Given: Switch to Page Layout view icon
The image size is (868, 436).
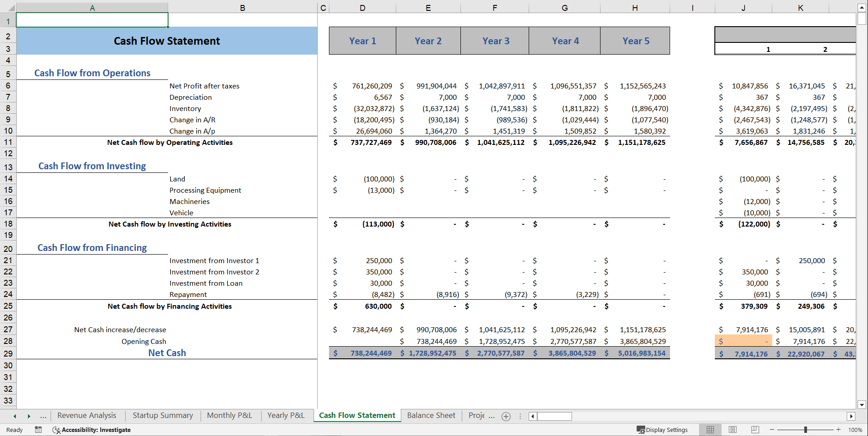Looking at the screenshot, I should tap(732, 430).
